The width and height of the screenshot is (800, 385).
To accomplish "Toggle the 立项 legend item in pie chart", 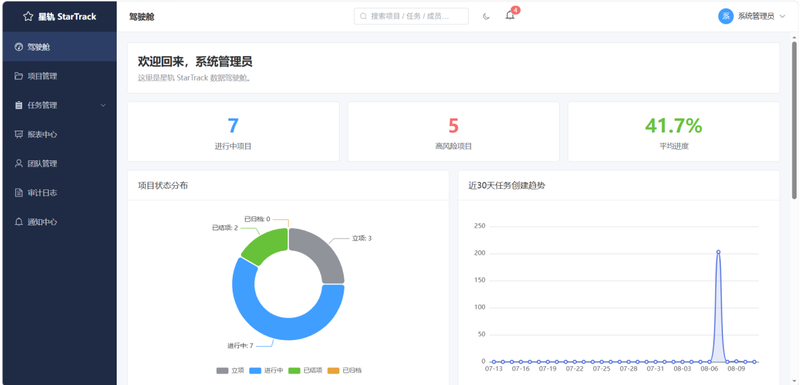I will click(x=230, y=371).
